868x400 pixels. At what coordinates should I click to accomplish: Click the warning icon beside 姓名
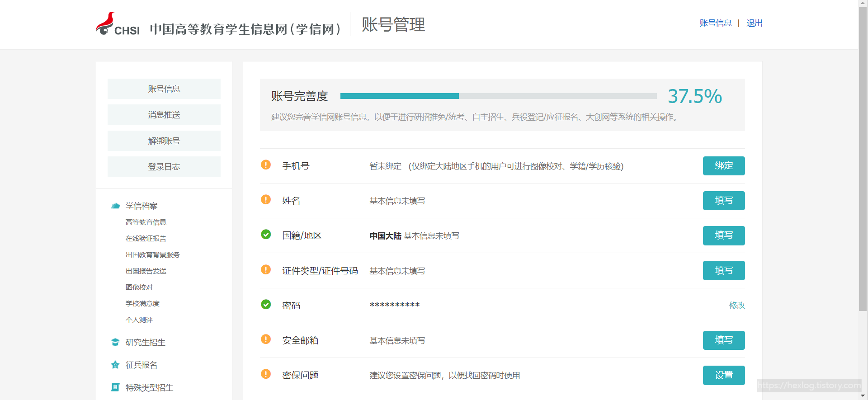point(266,199)
